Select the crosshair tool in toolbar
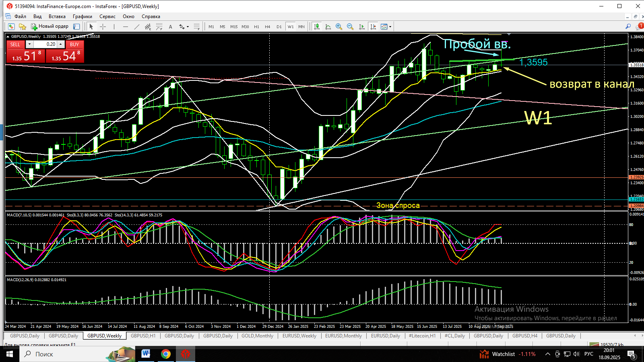This screenshot has width=644, height=362. (103, 27)
